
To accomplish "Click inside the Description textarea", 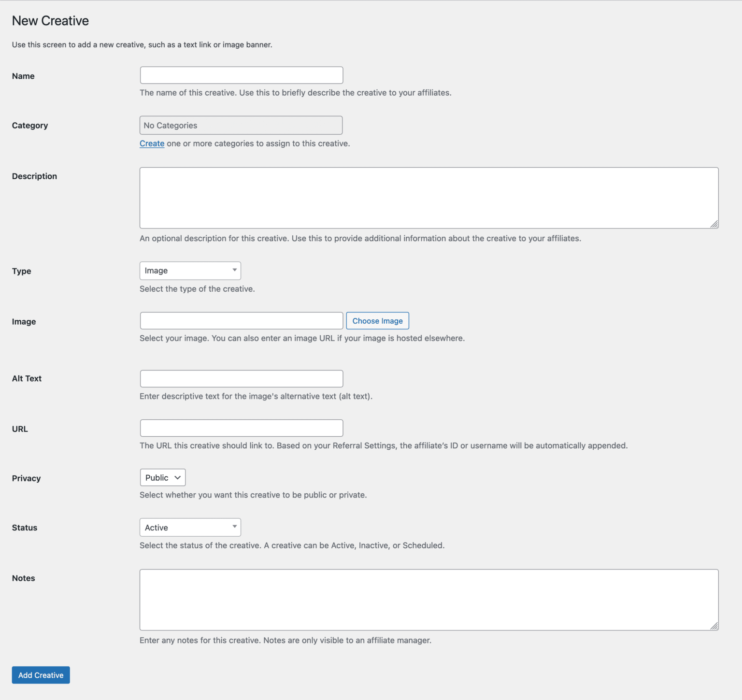I will coord(429,198).
